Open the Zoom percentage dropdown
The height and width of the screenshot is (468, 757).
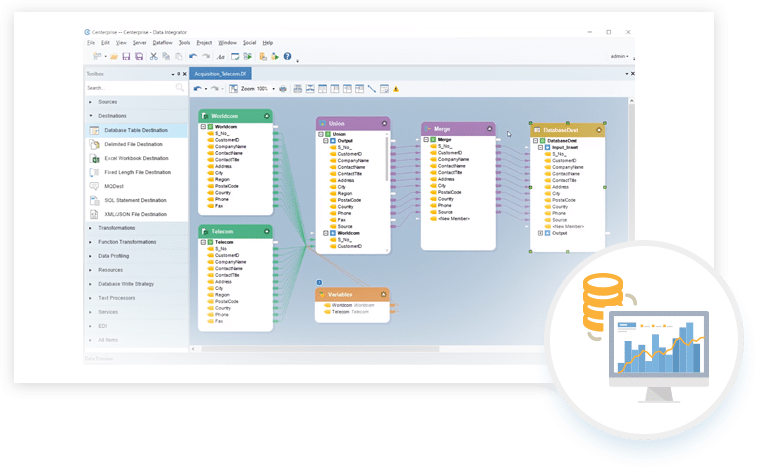[272, 89]
